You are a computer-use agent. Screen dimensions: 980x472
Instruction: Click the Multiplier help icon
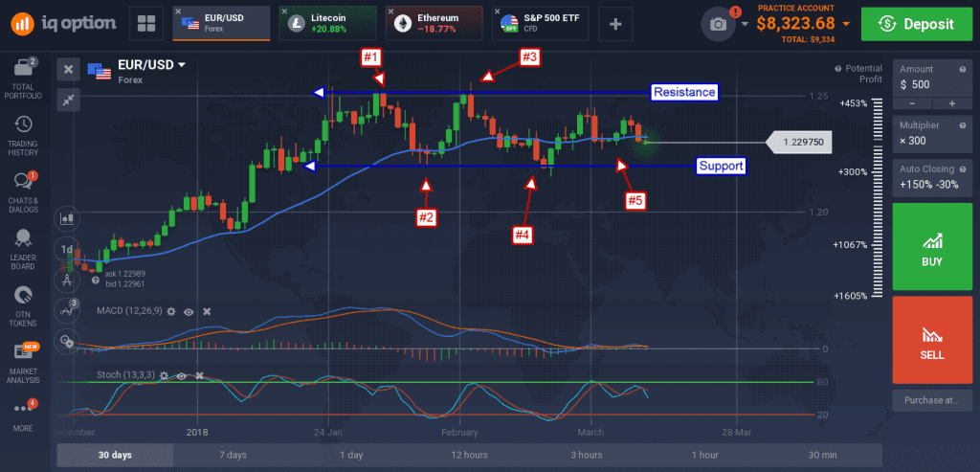[963, 125]
